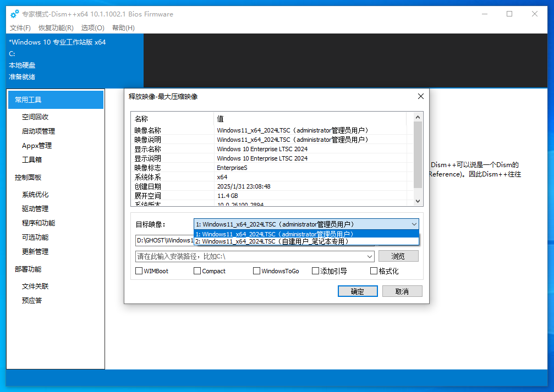Open the 文件(F) menu

pyautogui.click(x=20, y=28)
